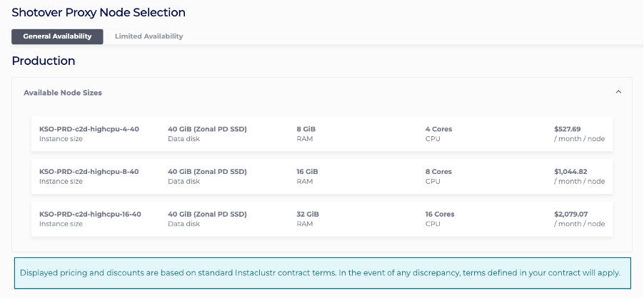The width and height of the screenshot is (644, 298).
Task: Click the 16 GiB RAM value
Action: (x=307, y=172)
